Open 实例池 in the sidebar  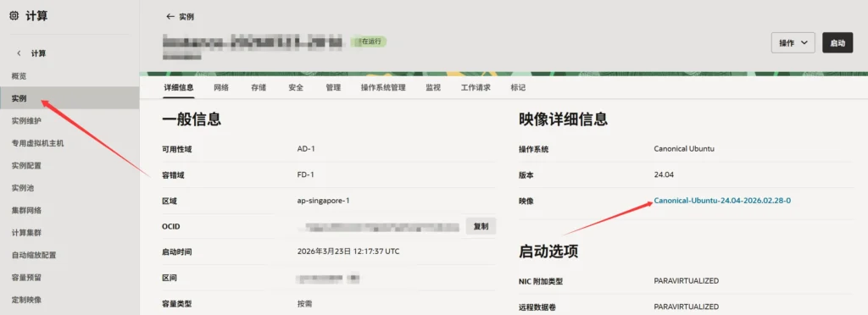70,188
